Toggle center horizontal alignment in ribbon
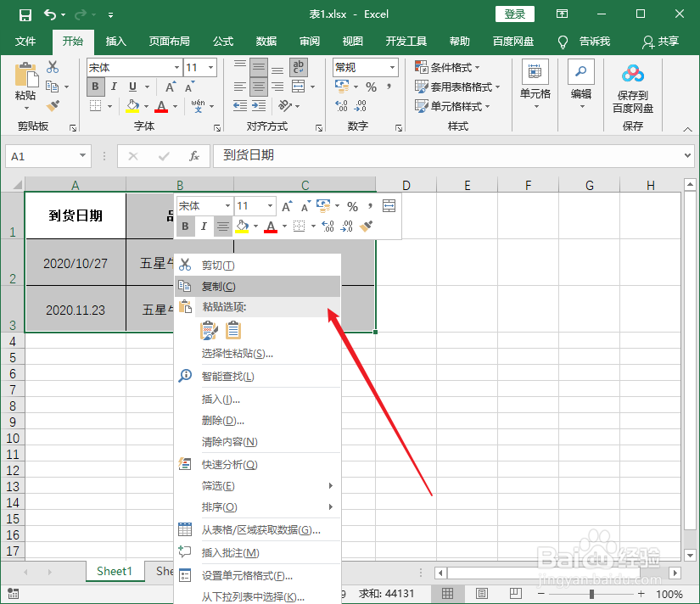Viewport: 700px width, 604px height. [x=259, y=87]
